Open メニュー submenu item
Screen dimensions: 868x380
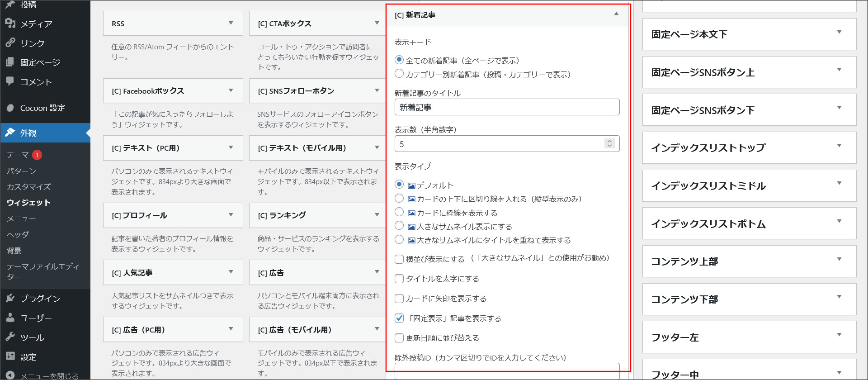21,218
